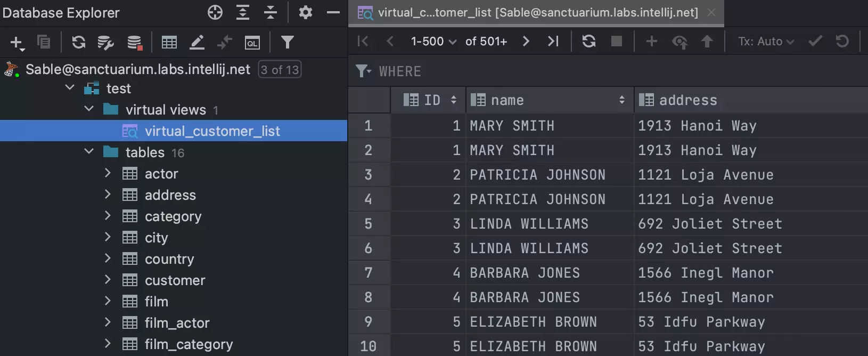The height and width of the screenshot is (356, 868).
Task: Open Database Explorer settings gear
Action: [x=305, y=12]
